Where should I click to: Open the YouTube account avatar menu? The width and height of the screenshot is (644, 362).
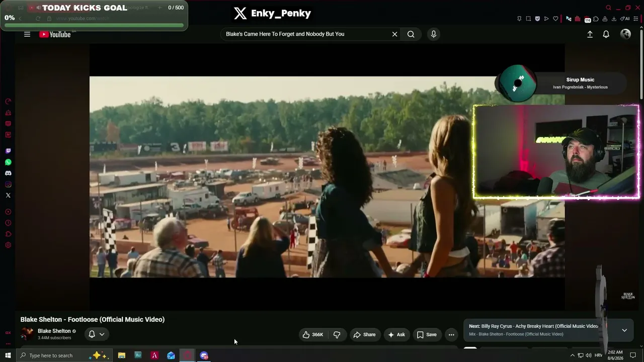[626, 34]
